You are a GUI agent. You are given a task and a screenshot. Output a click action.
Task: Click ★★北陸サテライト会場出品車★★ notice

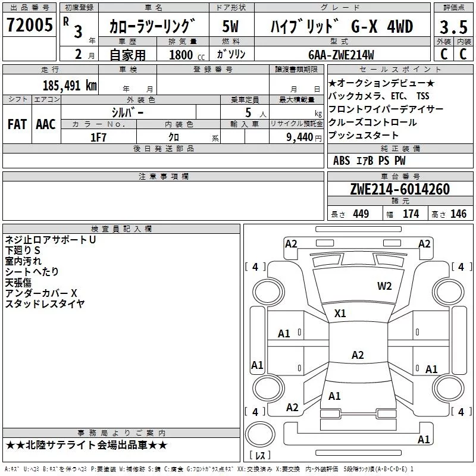point(86,445)
